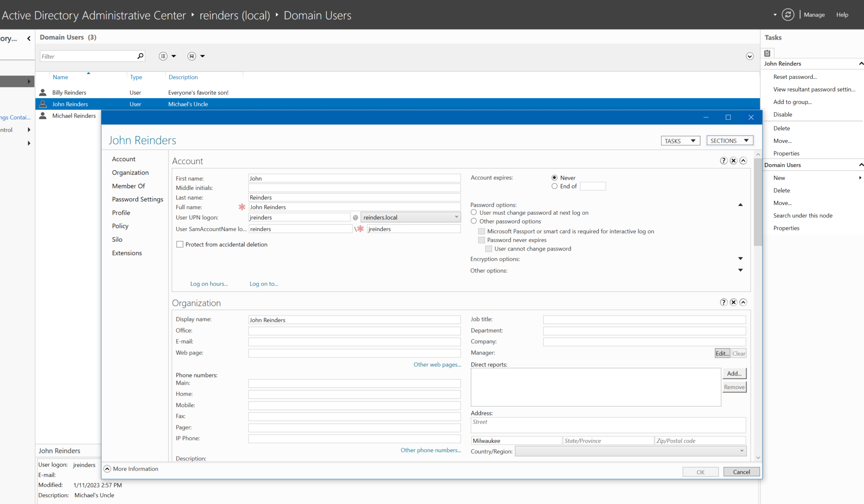Click inside the Filter input field
The height and width of the screenshot is (504, 864).
click(x=84, y=56)
